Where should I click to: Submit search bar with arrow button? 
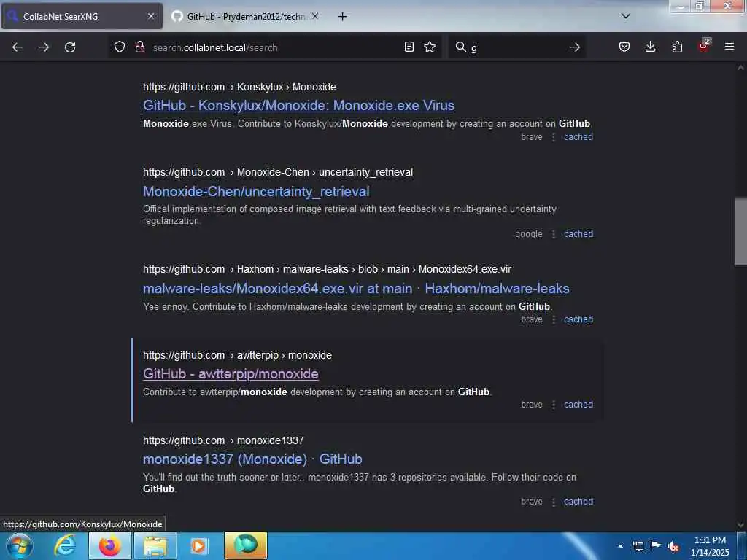tap(575, 47)
